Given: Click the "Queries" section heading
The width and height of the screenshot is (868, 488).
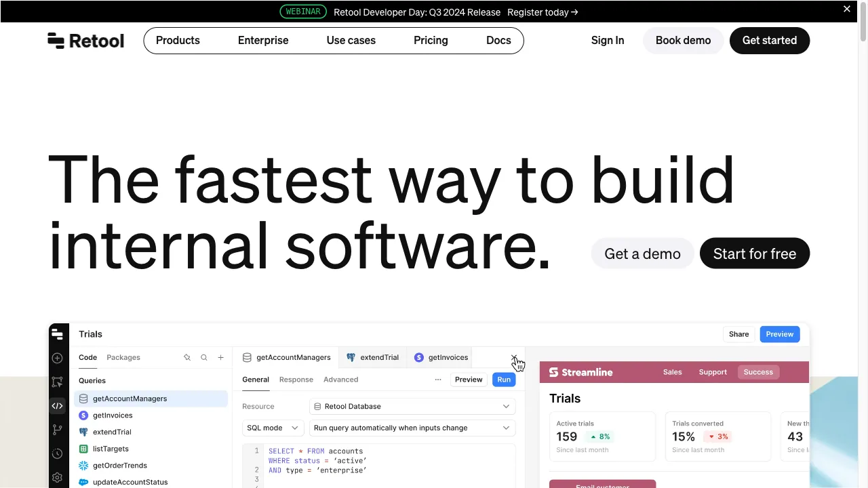Looking at the screenshot, I should [92, 381].
